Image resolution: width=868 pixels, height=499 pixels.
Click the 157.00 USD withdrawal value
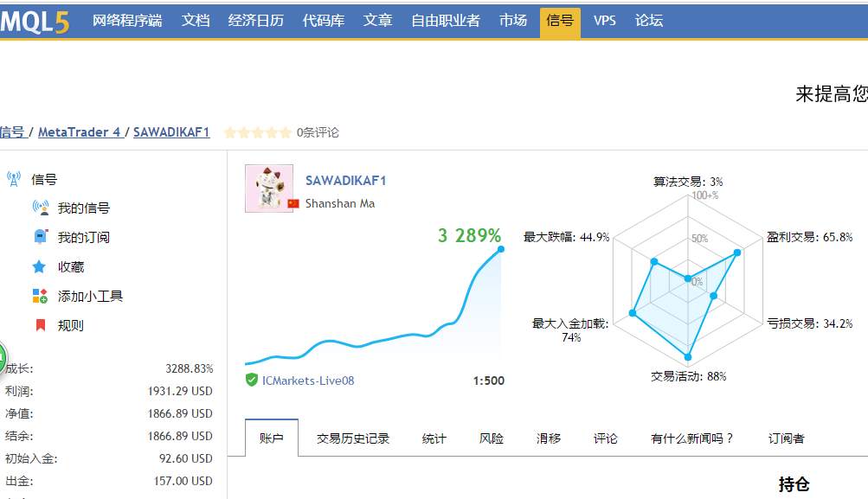183,481
